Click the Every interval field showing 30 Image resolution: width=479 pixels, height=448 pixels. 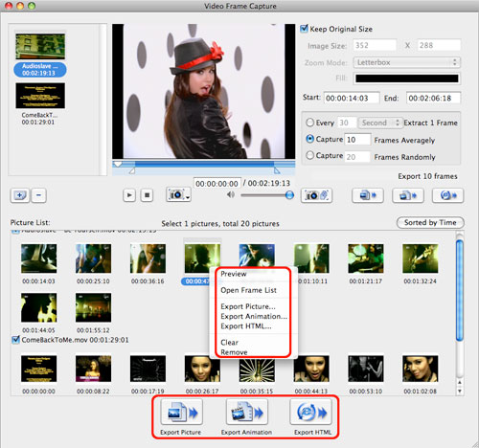(x=347, y=123)
